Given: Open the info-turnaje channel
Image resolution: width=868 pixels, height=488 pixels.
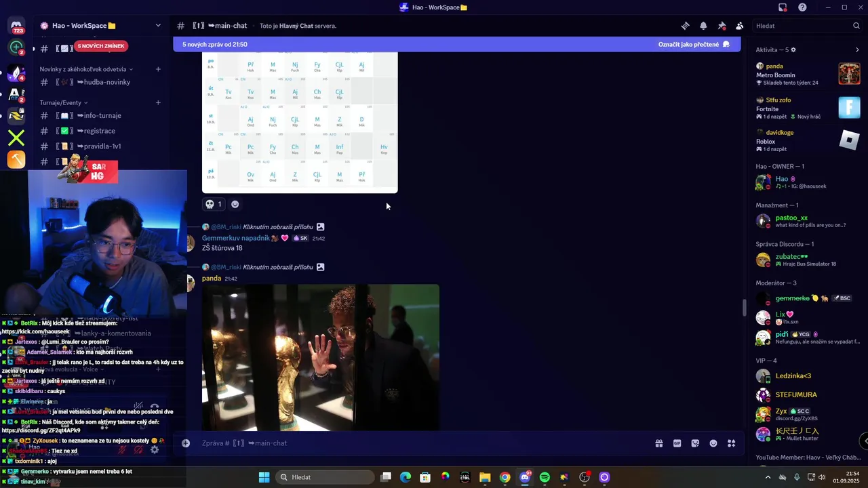Looking at the screenshot, I should pos(100,115).
